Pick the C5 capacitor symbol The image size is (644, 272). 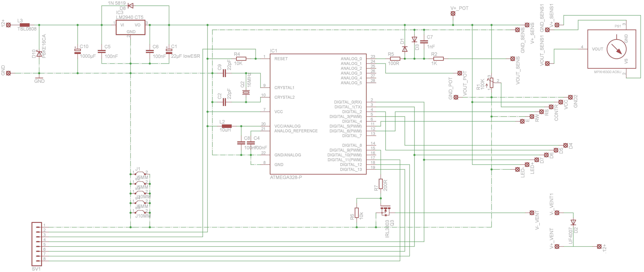[x=102, y=51]
